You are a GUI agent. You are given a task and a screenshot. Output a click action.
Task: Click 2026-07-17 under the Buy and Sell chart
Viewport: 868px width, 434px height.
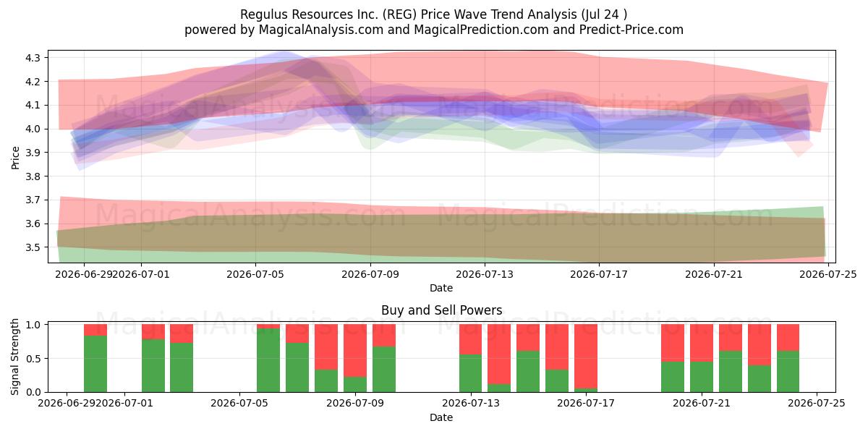[x=586, y=404]
